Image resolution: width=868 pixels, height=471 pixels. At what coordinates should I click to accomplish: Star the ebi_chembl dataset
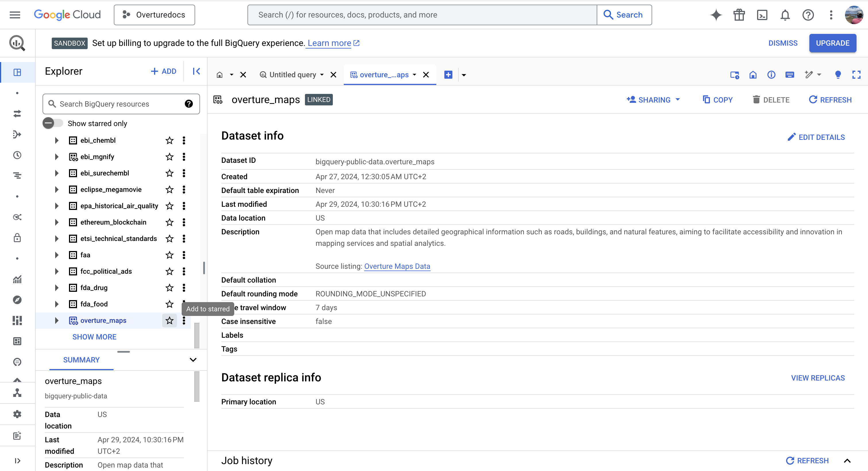tap(170, 140)
